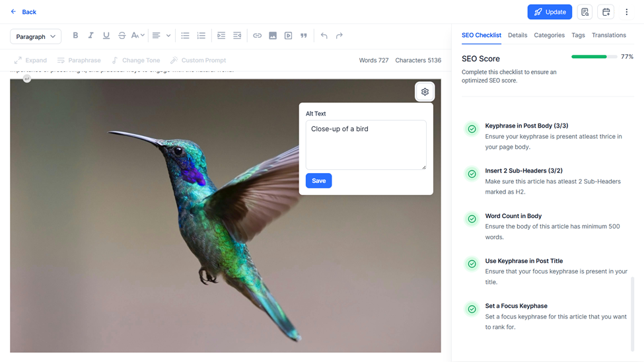
Task: Insert an image
Action: 273,35
